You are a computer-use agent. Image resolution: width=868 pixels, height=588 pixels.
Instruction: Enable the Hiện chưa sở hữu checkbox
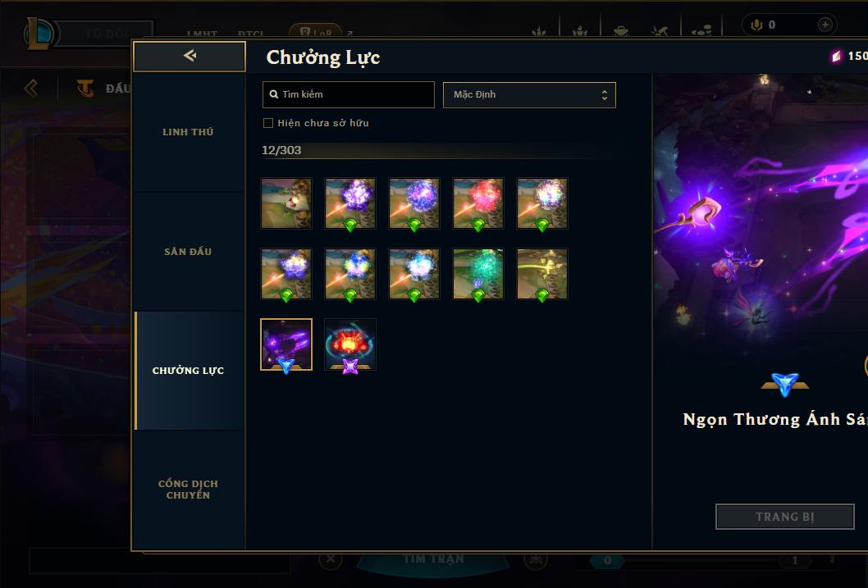click(x=268, y=123)
